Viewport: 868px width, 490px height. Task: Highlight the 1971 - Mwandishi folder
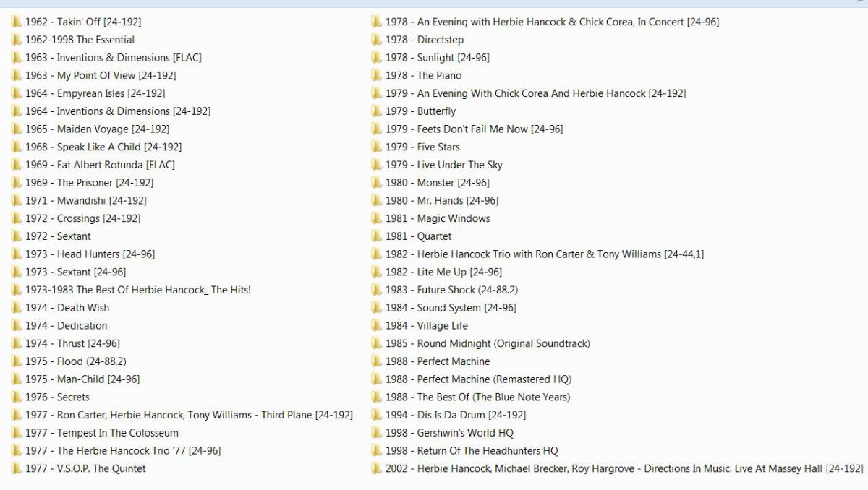pyautogui.click(x=85, y=200)
